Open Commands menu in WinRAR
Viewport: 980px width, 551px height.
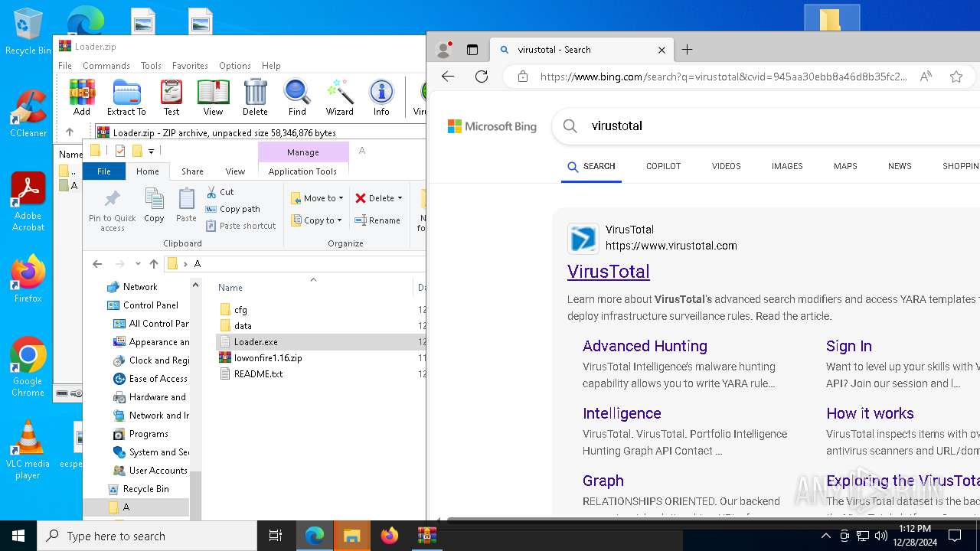pos(106,66)
